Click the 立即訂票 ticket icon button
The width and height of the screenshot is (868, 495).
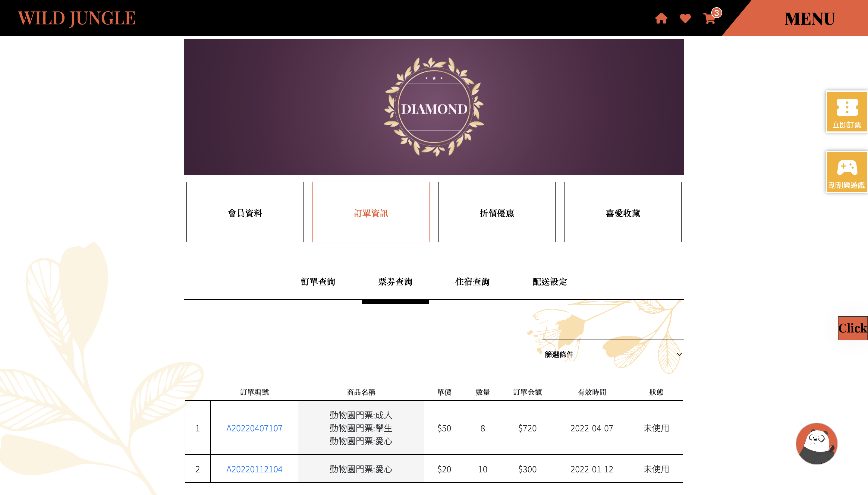pos(847,112)
